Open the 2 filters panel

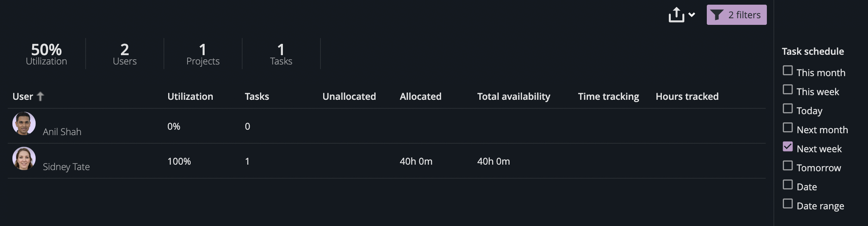[736, 15]
